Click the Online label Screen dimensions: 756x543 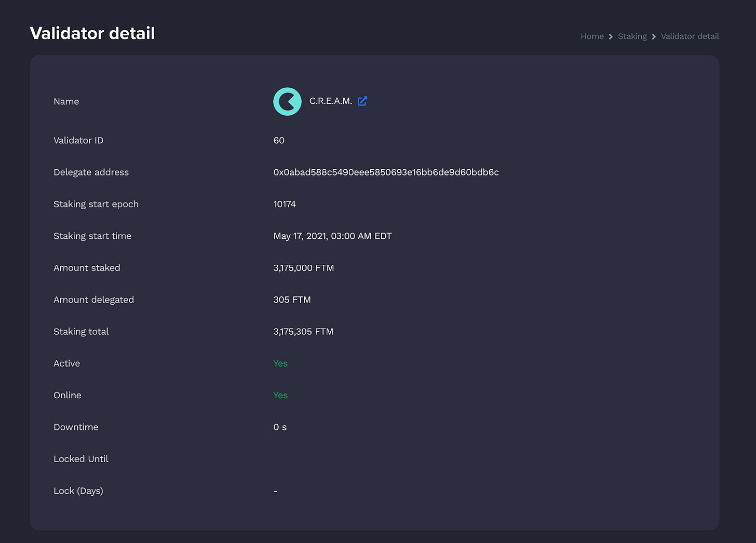[x=67, y=396]
